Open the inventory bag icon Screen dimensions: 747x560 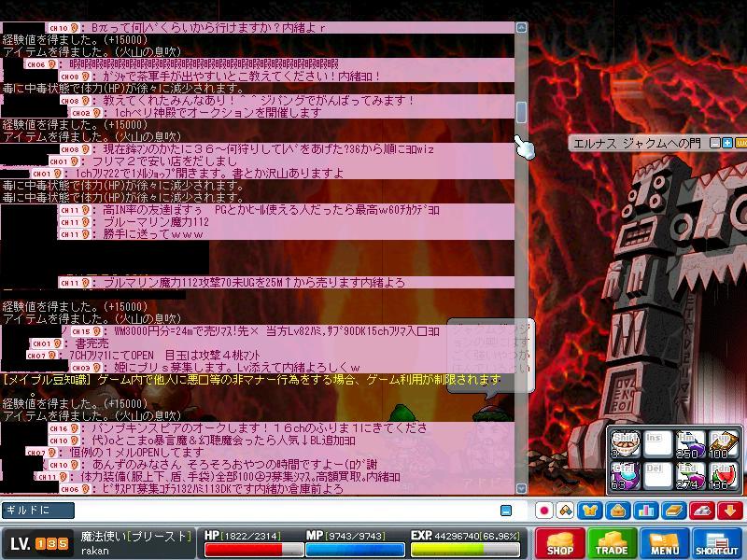click(x=617, y=511)
